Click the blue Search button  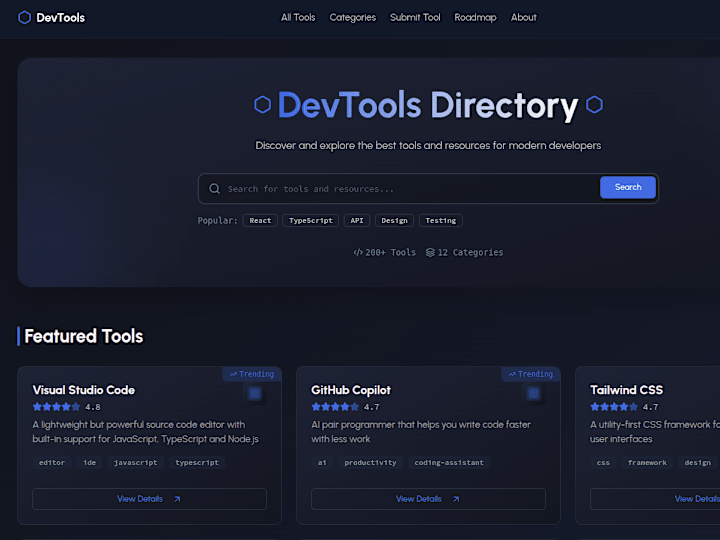628,187
